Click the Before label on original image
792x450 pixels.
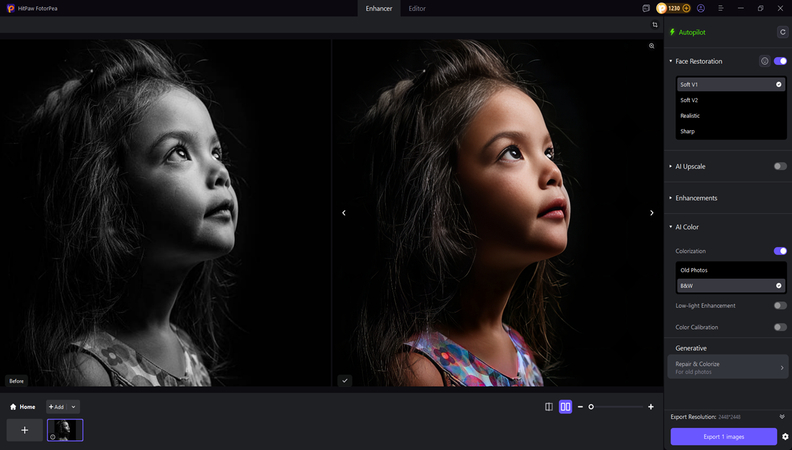click(16, 381)
